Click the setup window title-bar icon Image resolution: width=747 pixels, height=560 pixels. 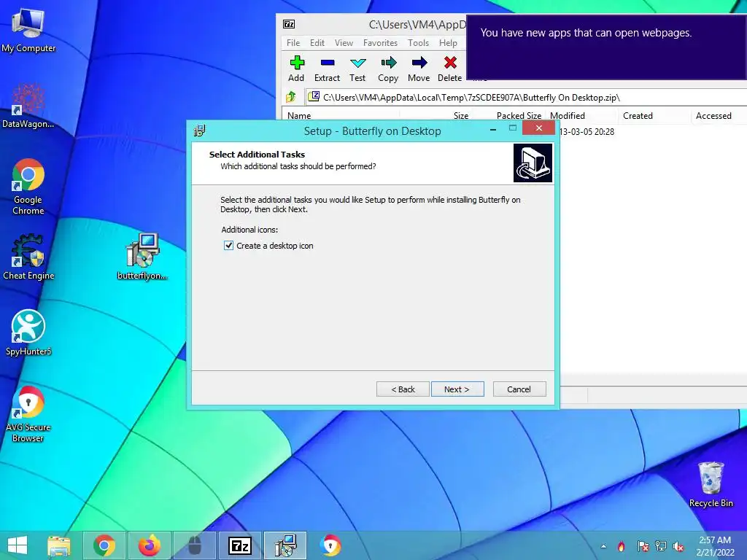[x=200, y=131]
